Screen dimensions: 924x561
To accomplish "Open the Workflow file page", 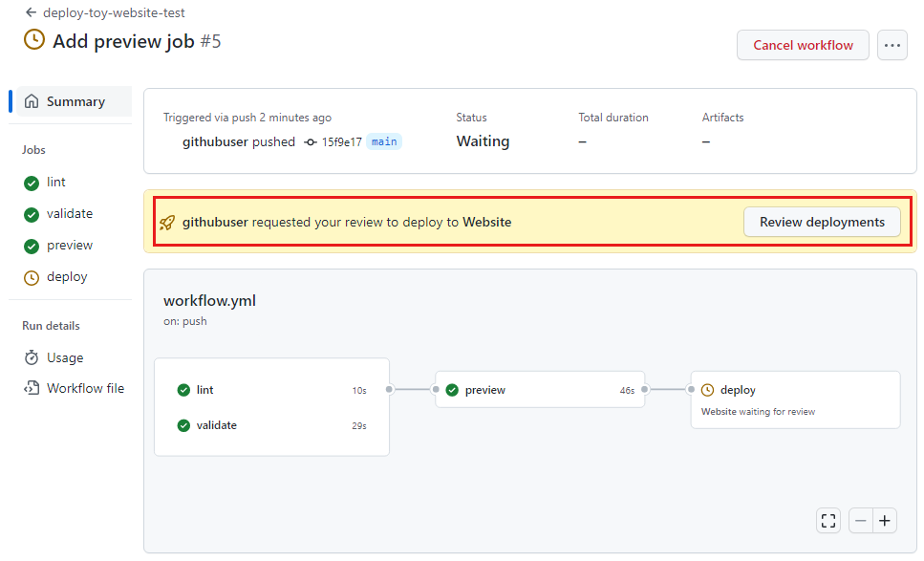I will point(85,388).
